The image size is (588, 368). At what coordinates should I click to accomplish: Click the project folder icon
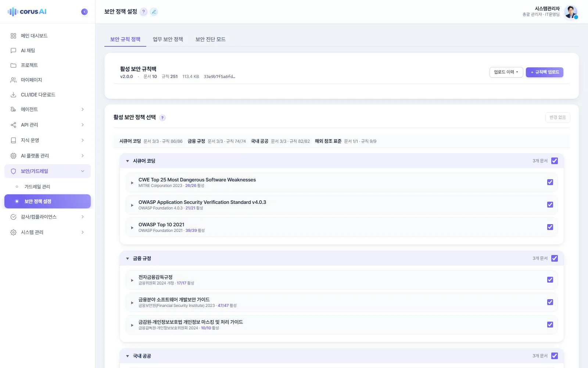click(14, 65)
